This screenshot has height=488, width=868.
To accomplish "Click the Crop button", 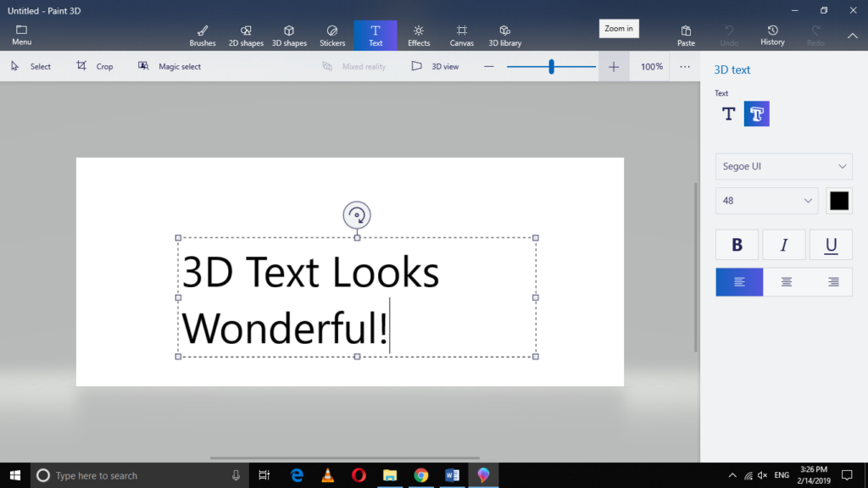I will (95, 66).
